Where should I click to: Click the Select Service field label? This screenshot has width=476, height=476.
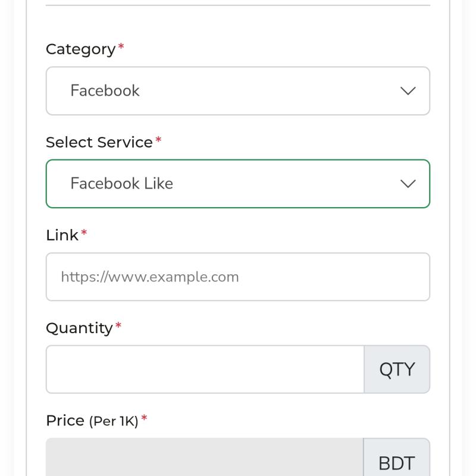pyautogui.click(x=99, y=142)
